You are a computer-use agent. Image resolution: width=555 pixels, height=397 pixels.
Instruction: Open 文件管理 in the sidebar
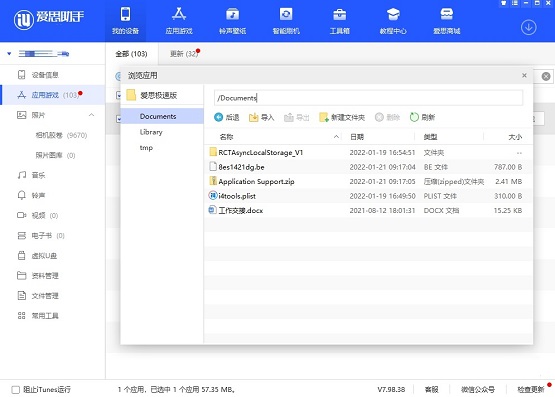click(52, 296)
